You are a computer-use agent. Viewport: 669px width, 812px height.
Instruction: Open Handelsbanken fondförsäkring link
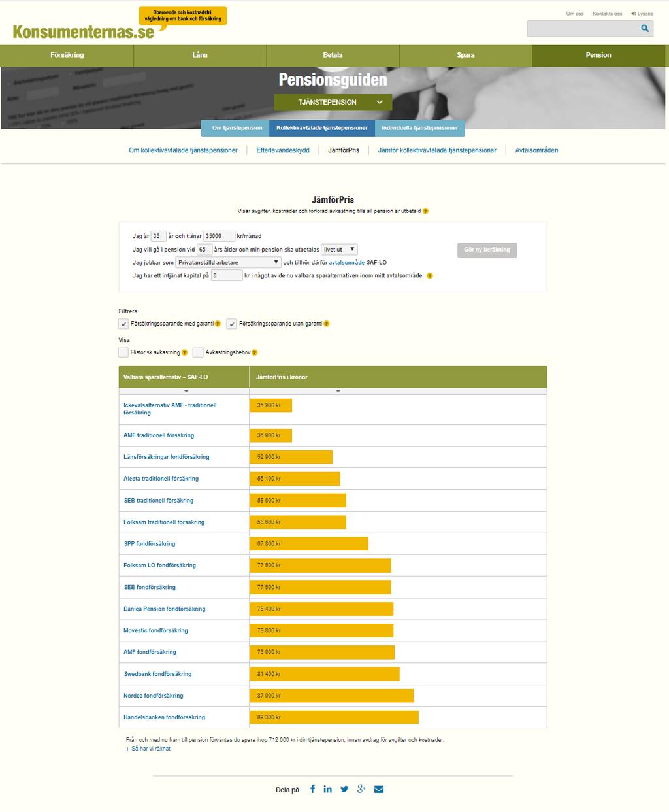pyautogui.click(x=165, y=717)
